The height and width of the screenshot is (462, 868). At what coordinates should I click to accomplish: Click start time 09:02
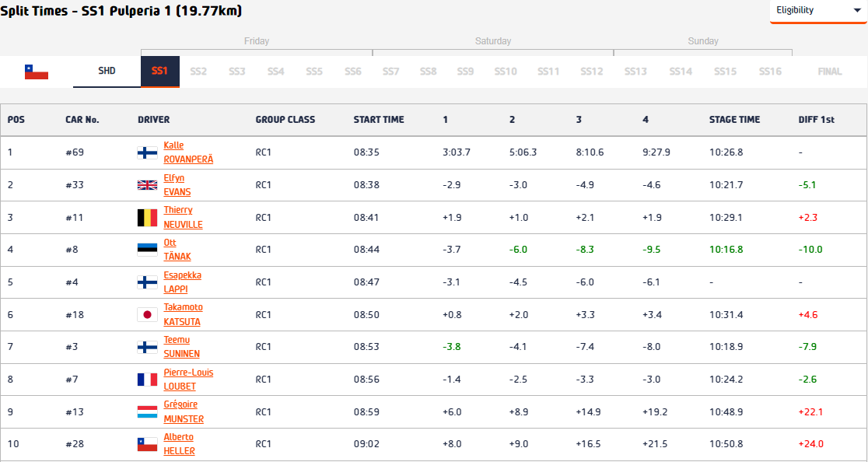coord(366,444)
